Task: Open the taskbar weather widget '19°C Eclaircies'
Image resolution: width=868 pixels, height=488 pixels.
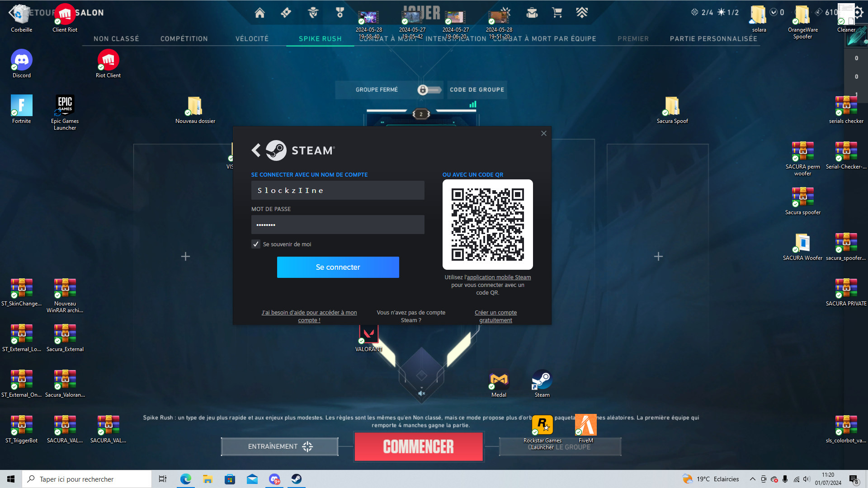Action: pyautogui.click(x=711, y=479)
